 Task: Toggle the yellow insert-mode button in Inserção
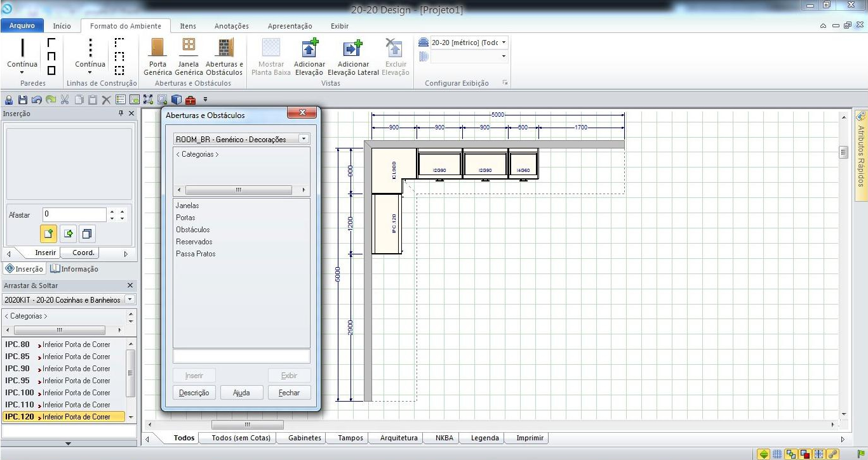coord(49,233)
